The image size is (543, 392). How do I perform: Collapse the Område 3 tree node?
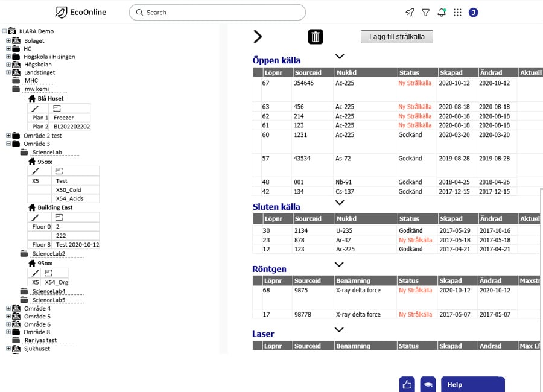pyautogui.click(x=8, y=144)
